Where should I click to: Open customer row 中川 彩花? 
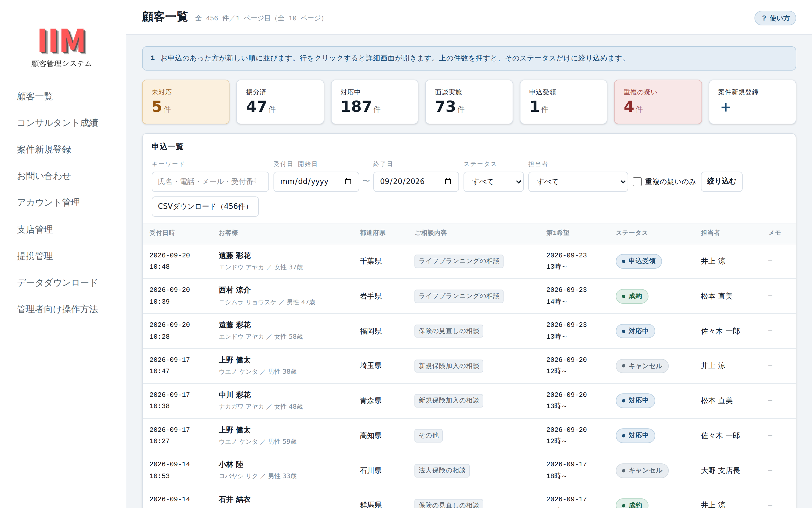click(x=469, y=400)
